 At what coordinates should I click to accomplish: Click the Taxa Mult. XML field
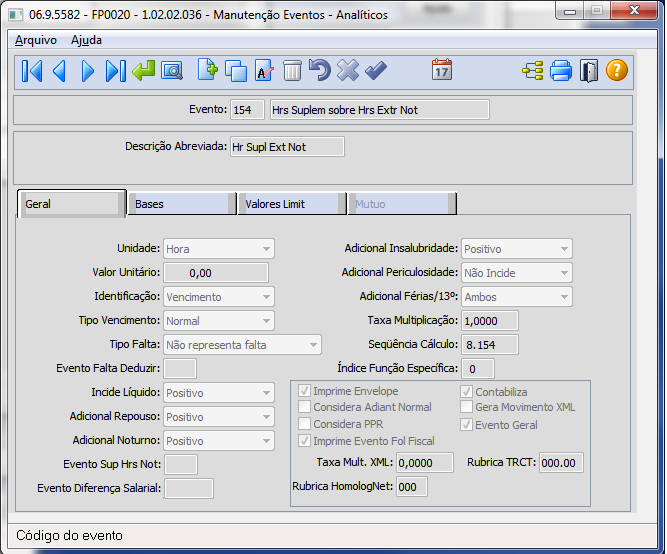point(425,463)
